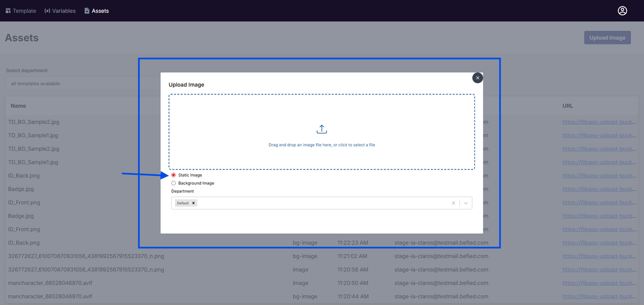
Task: Click the Name column header
Action: pyautogui.click(x=18, y=106)
